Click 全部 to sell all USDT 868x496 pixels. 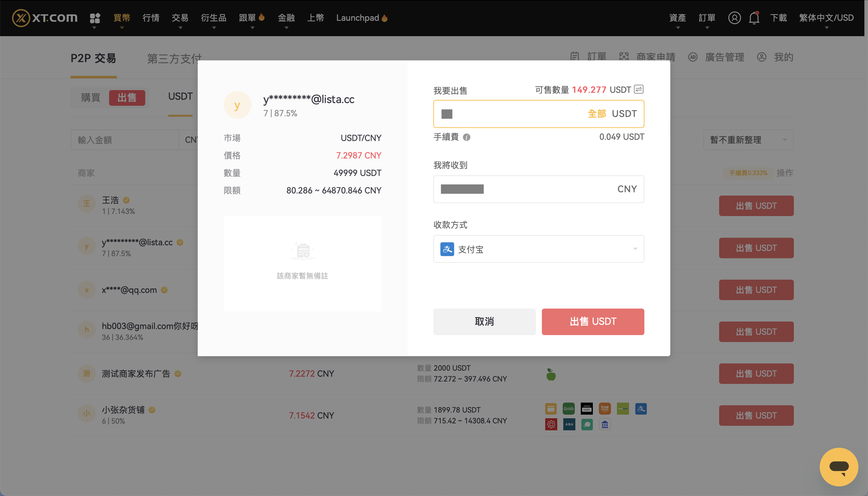(596, 113)
